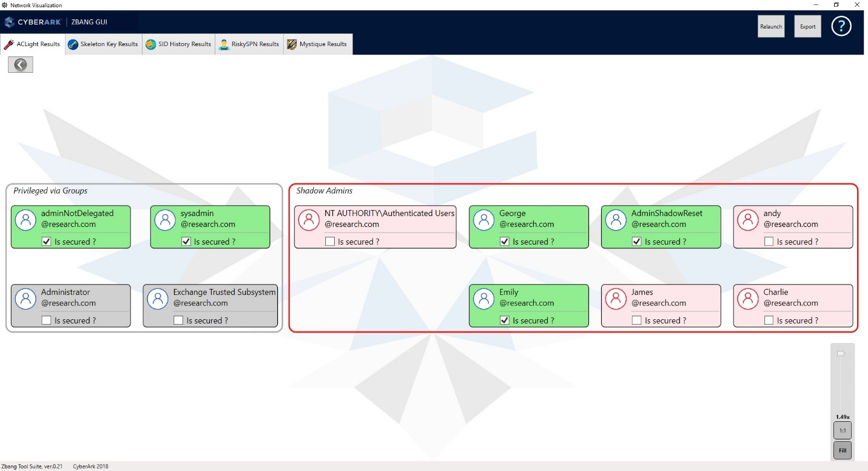The width and height of the screenshot is (868, 471).
Task: Uncheck Is secured for AdminShadowReset
Action: click(636, 242)
